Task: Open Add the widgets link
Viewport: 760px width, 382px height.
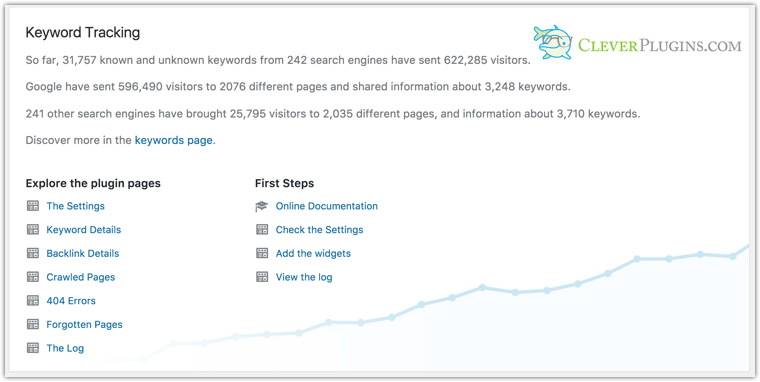Action: coord(313,254)
